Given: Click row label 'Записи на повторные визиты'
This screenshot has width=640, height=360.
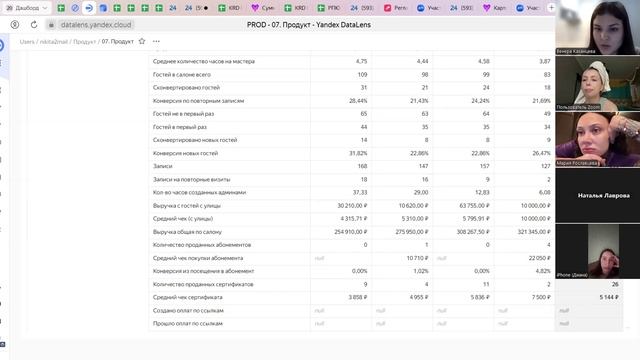Looking at the screenshot, I should (x=191, y=179).
